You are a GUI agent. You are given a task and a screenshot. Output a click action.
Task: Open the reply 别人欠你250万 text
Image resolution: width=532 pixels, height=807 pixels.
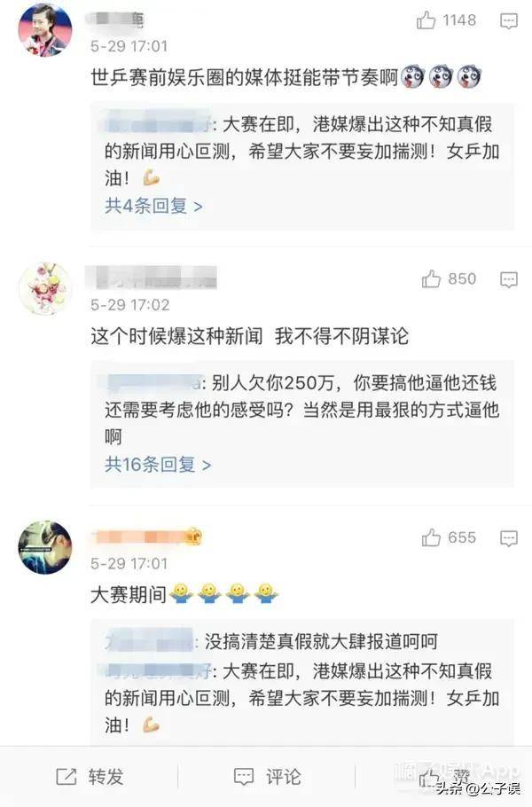click(301, 411)
